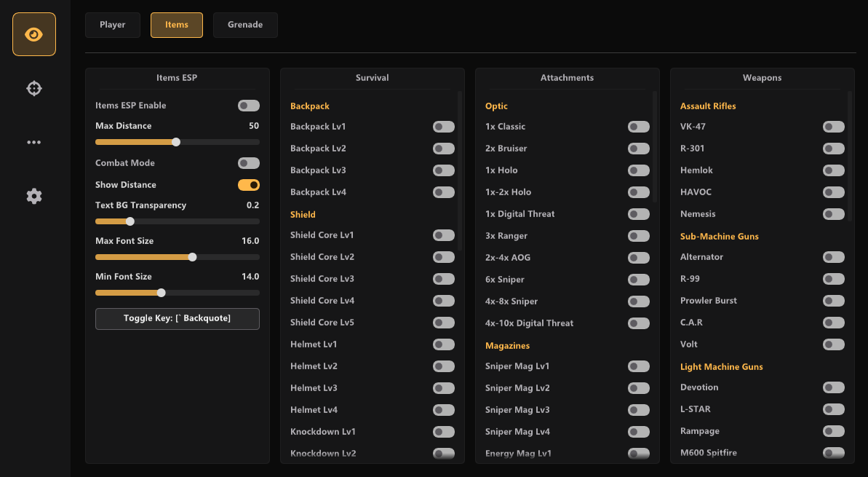868x477 pixels.
Task: Switch on Shield Core Lv5
Action: pyautogui.click(x=443, y=323)
